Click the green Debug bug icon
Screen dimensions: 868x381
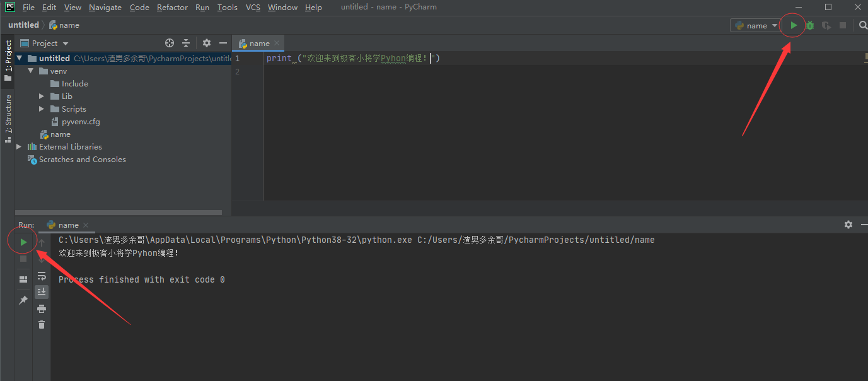coord(810,26)
